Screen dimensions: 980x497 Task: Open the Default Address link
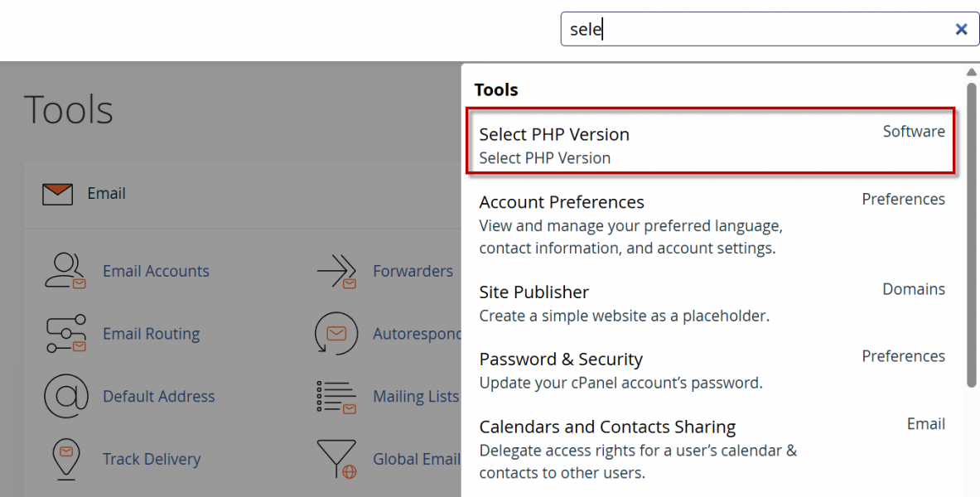(x=158, y=396)
